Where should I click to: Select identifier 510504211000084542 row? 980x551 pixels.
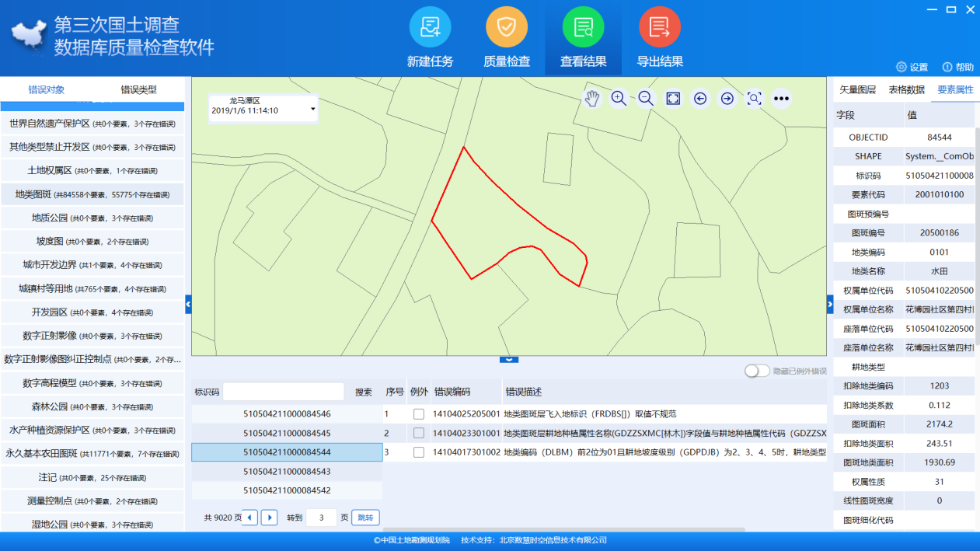[x=287, y=490]
